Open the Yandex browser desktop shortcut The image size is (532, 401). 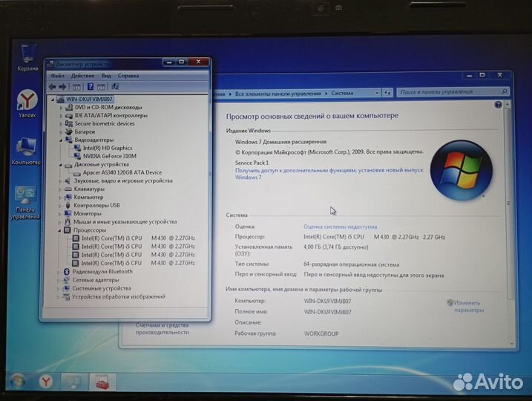27,103
